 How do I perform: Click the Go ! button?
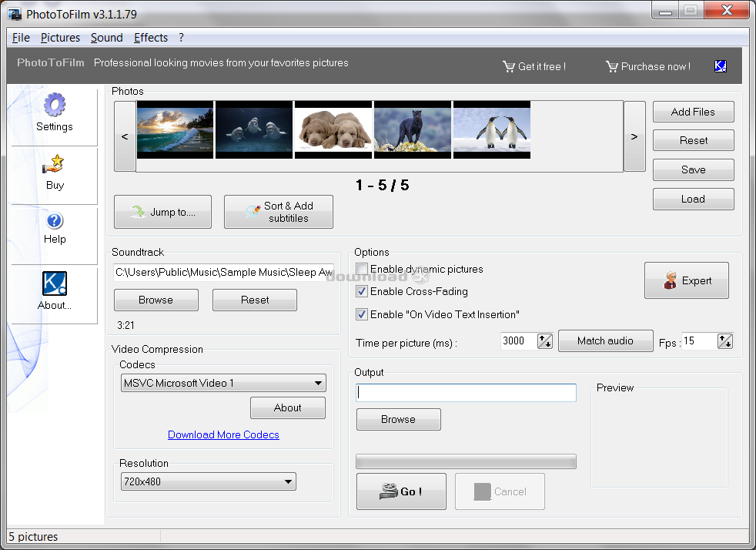point(401,491)
